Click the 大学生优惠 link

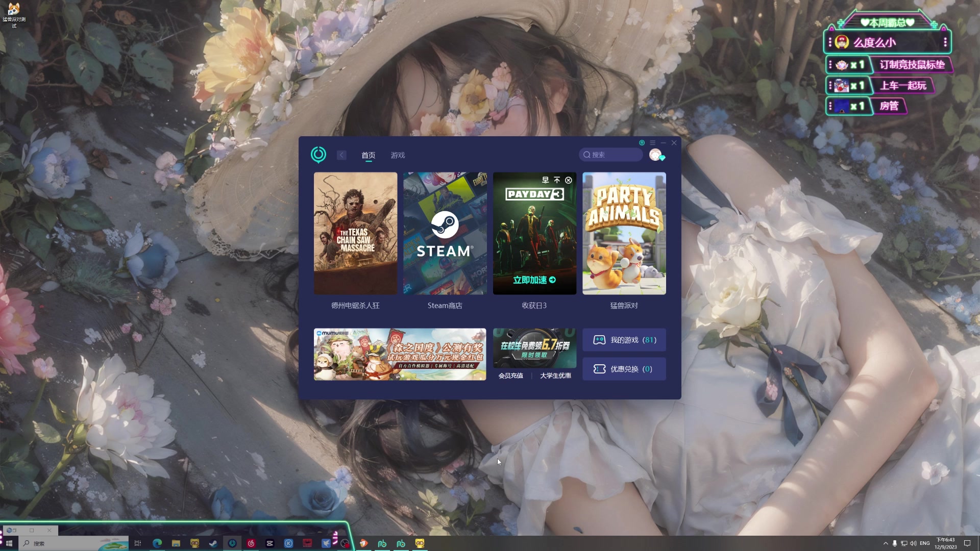555,375
